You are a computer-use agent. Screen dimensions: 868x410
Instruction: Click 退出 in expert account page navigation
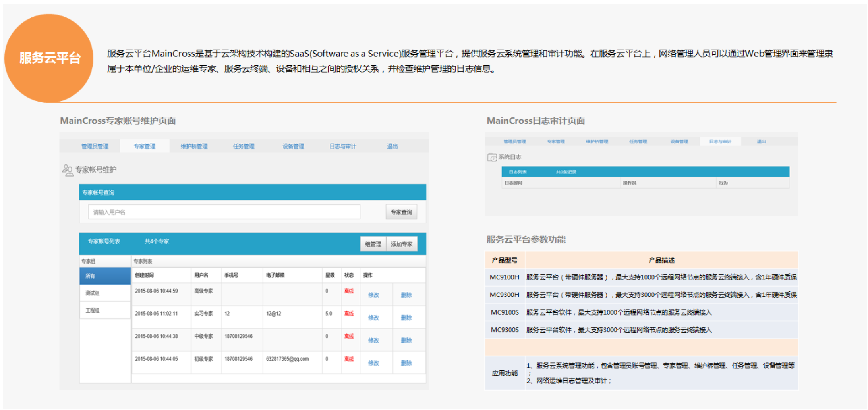point(392,146)
